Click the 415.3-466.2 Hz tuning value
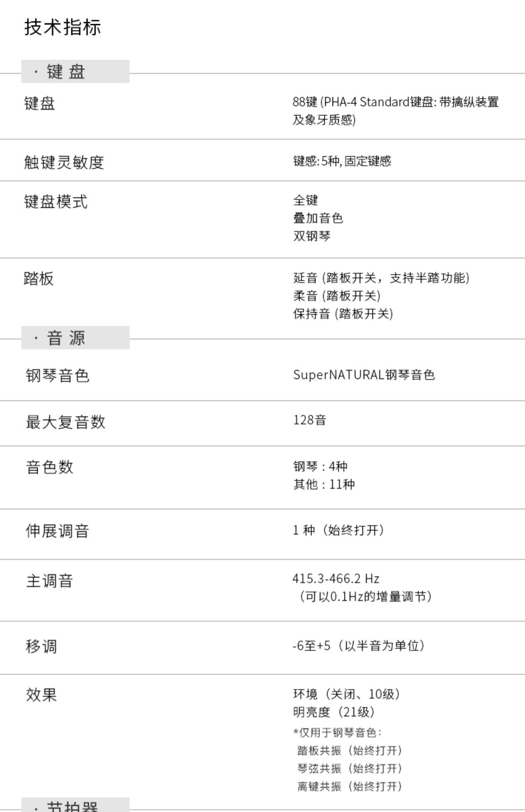This screenshot has height=812, width=525. coord(336,579)
